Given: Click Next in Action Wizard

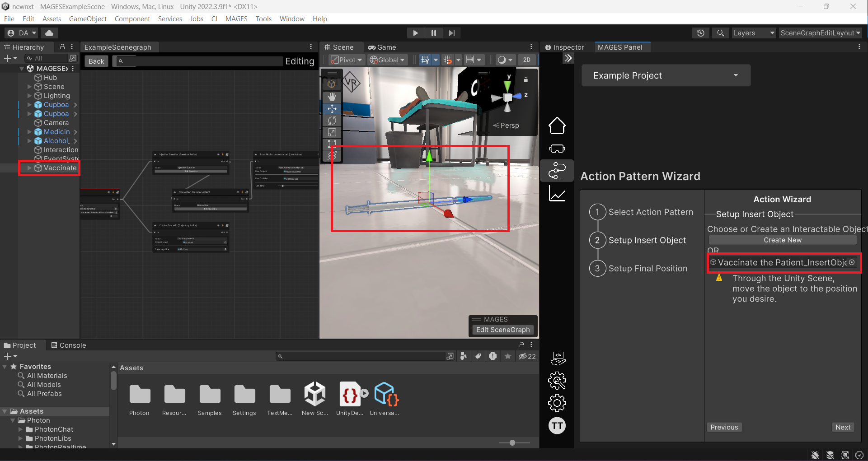Looking at the screenshot, I should point(843,427).
